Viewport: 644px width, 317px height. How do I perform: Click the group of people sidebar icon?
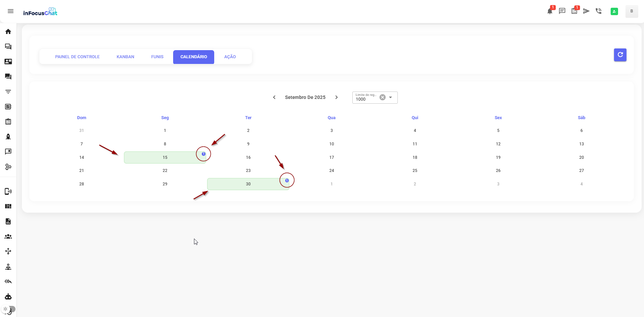(8, 237)
